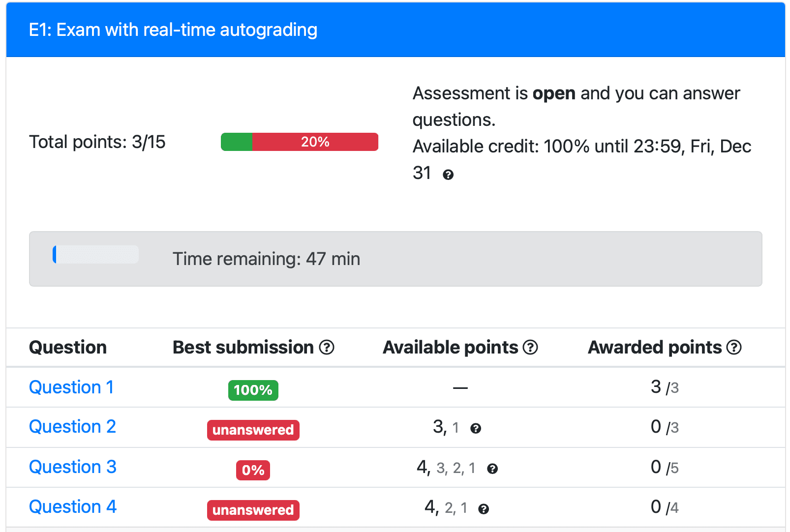This screenshot has width=790, height=532.
Task: Click the green 100% badge for Question 1
Action: (x=253, y=390)
